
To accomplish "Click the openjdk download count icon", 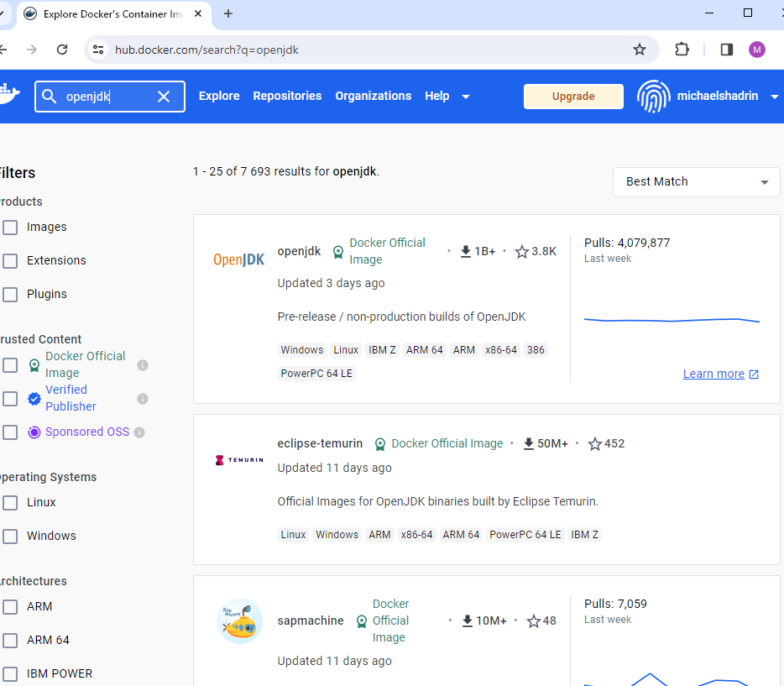I will click(465, 251).
